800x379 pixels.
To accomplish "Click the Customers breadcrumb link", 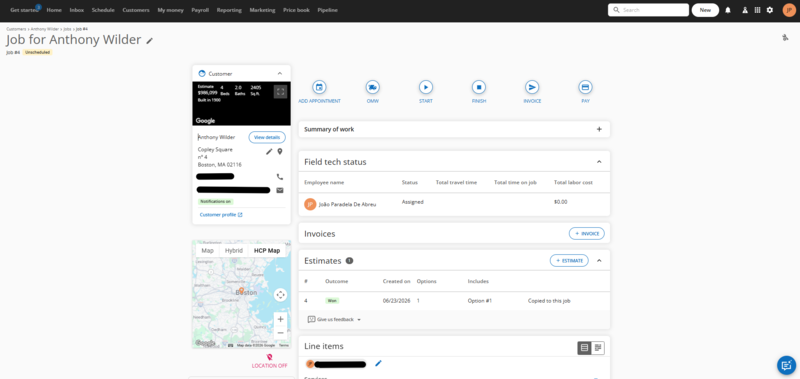I will 16,29.
